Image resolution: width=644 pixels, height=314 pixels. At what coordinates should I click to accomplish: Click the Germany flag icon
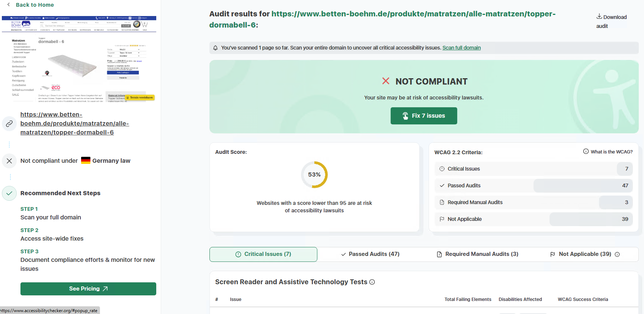pos(86,161)
